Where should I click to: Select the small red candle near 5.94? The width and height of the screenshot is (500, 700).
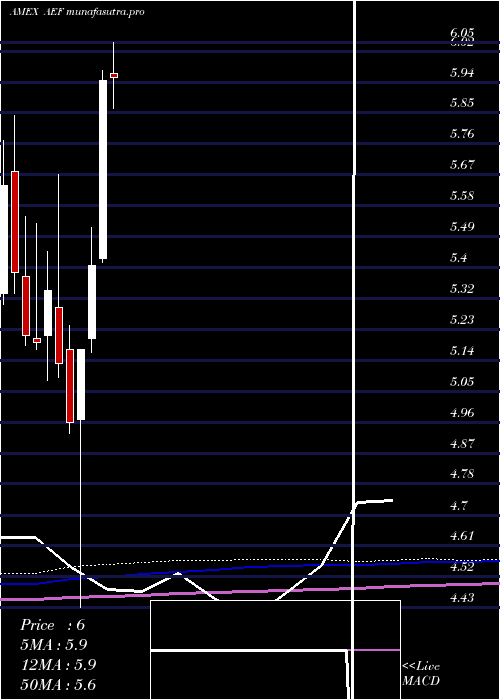[x=114, y=75]
